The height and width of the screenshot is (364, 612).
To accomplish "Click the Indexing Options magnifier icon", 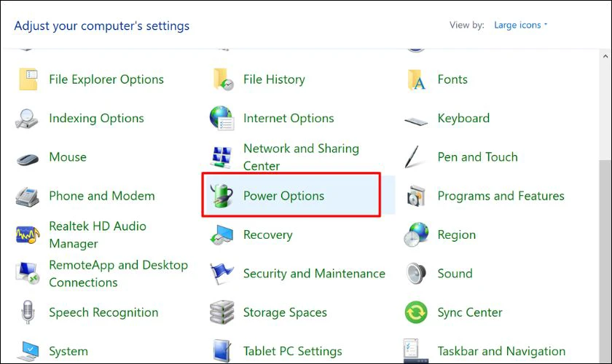I will point(28,119).
